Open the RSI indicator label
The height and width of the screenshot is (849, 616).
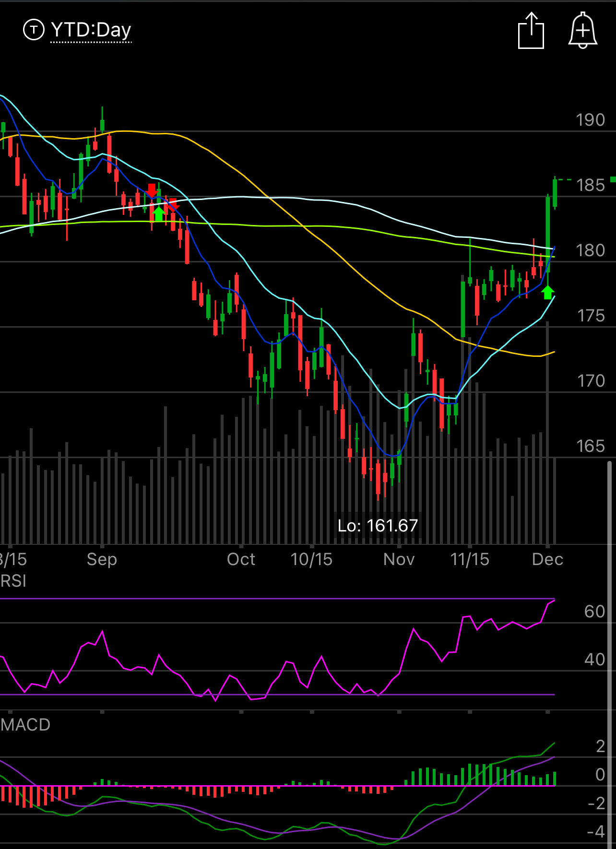pyautogui.click(x=13, y=581)
